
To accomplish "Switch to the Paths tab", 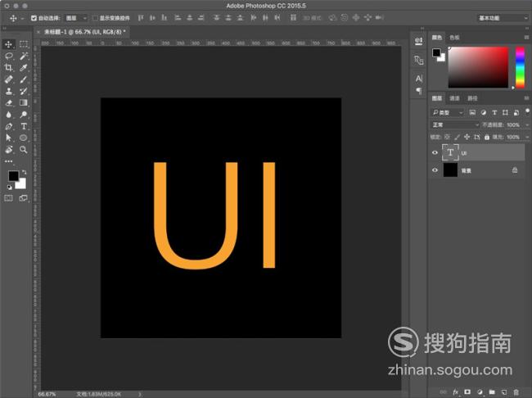I will coord(472,98).
